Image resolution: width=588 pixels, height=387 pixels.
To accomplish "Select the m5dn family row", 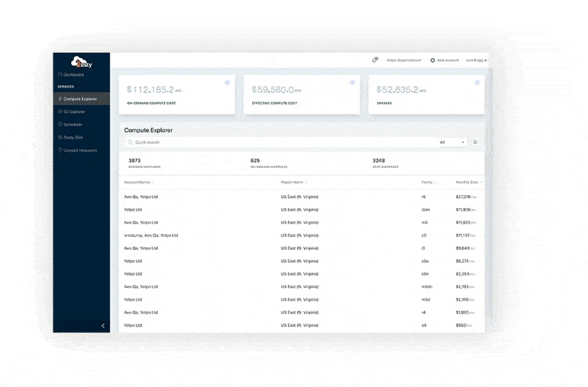I will click(x=302, y=287).
